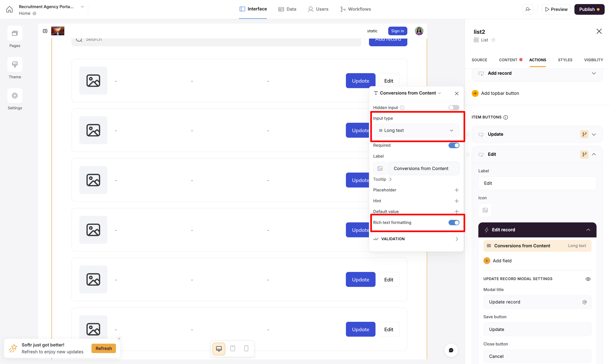Switch to the STYLES tab
This screenshot has height=364, width=610.
click(x=565, y=60)
